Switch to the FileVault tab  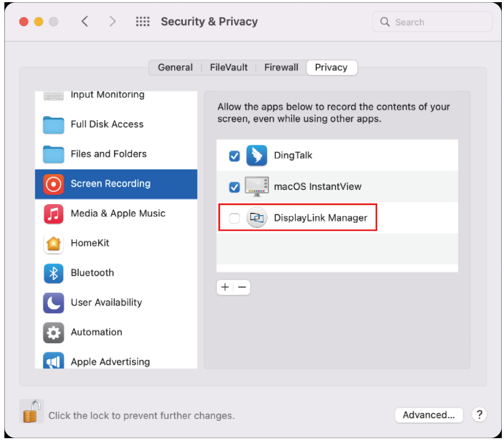tap(229, 68)
